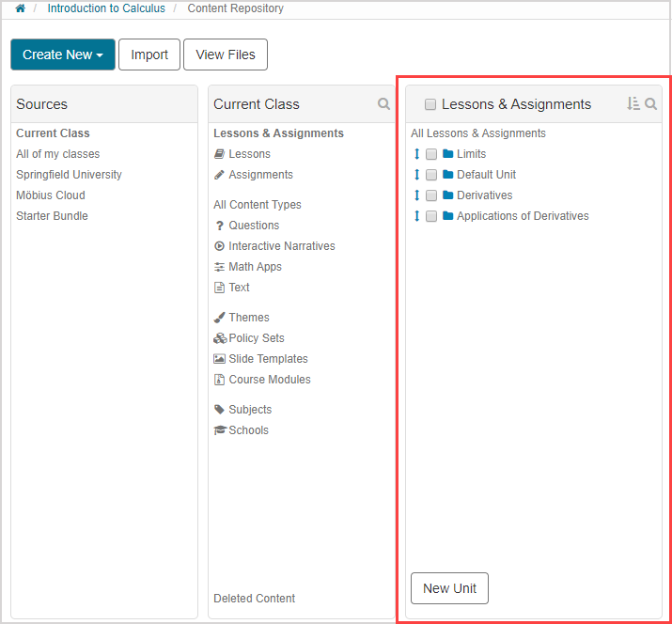672x624 pixels.
Task: Select Starter Bundle source
Action: (52, 216)
